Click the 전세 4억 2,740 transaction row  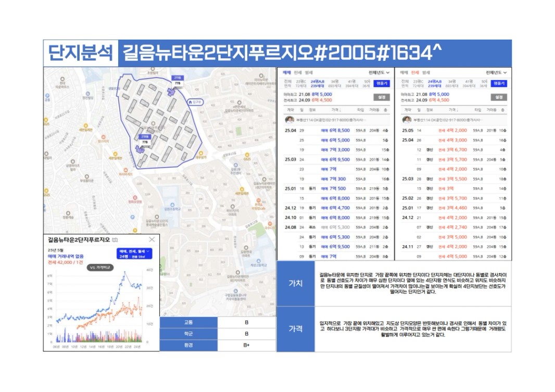pyautogui.click(x=454, y=227)
